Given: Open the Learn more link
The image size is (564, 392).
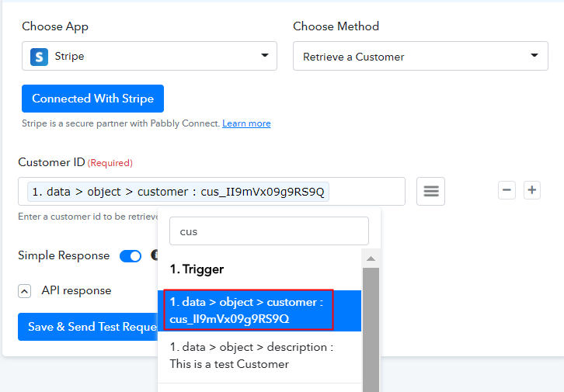Looking at the screenshot, I should coord(246,123).
